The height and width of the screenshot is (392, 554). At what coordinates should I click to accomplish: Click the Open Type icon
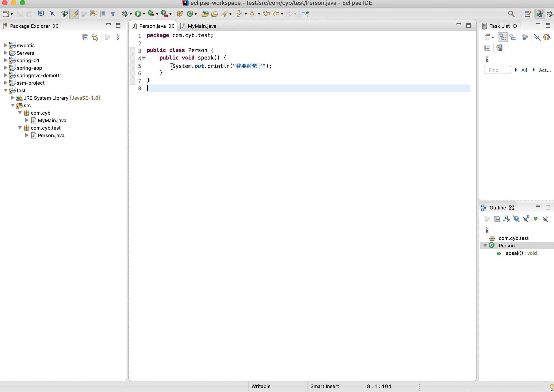(x=205, y=14)
